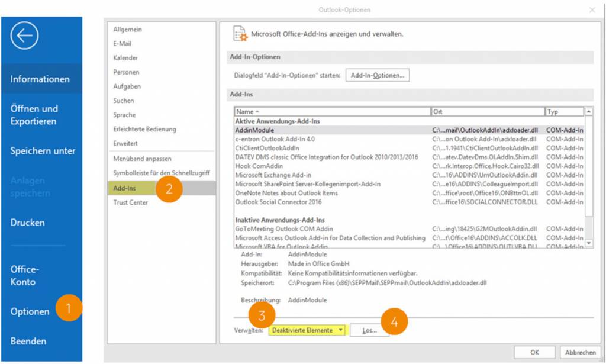Open the Trust Center category
Viewport: 606px width, 364px height.
click(131, 202)
